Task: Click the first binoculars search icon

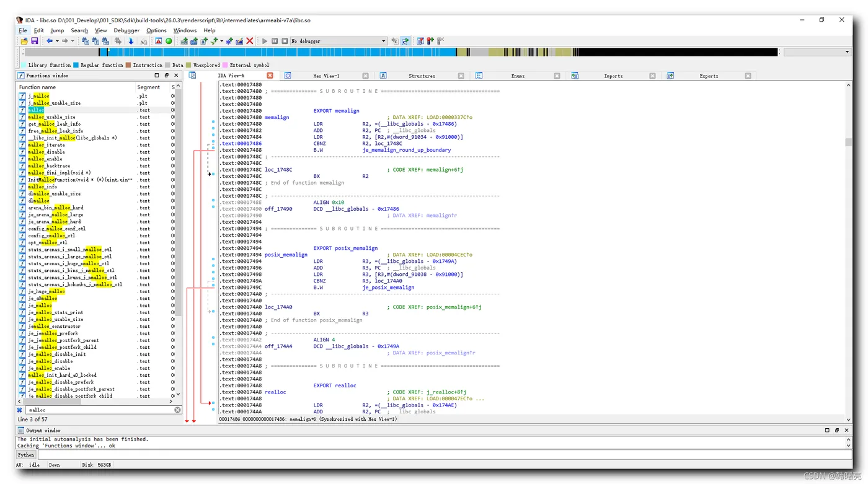Action: tap(86, 41)
